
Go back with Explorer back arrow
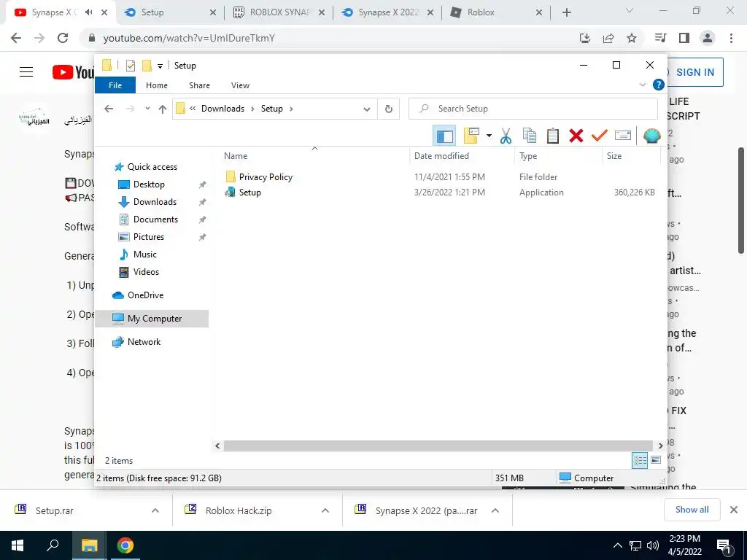[109, 109]
